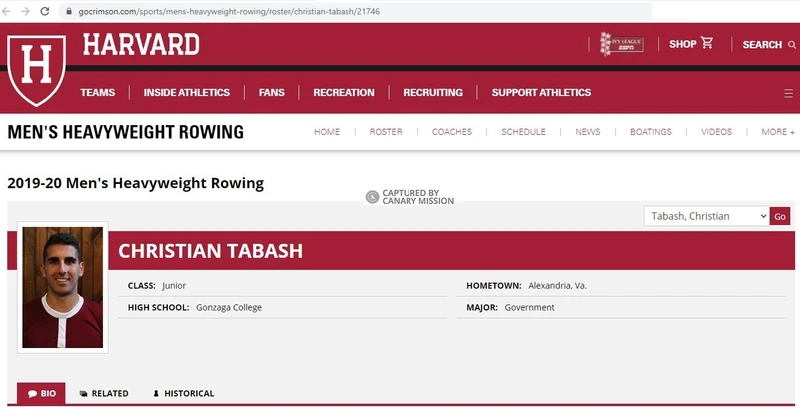Image resolution: width=800 pixels, height=412 pixels.
Task: Open the COACHES link
Action: pos(452,132)
